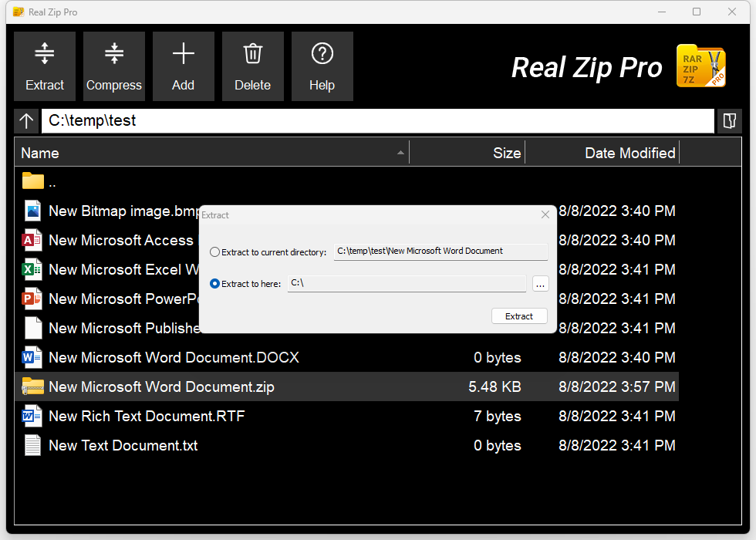
Task: Select 'Extract to here' radio button
Action: point(215,284)
